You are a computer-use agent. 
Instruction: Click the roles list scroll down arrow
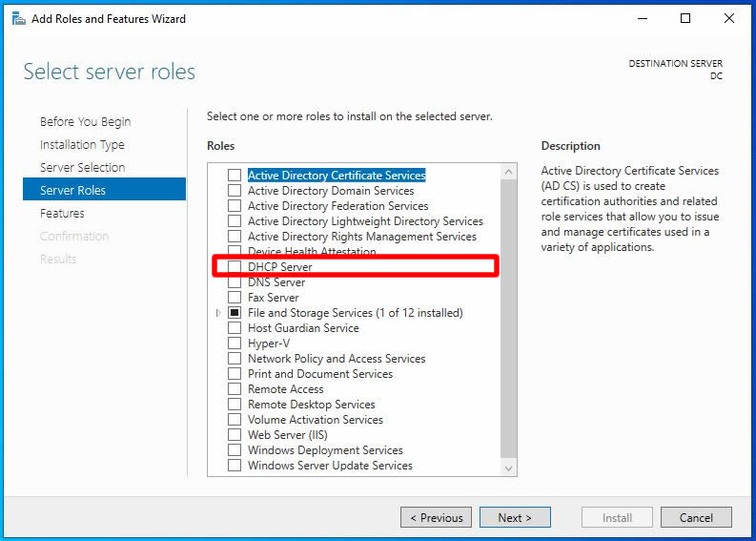pyautogui.click(x=509, y=468)
